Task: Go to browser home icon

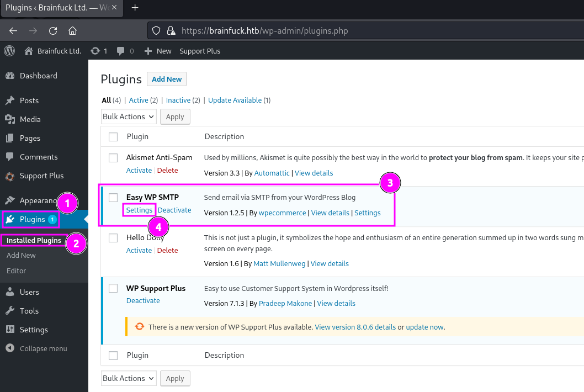Action: coord(73,30)
